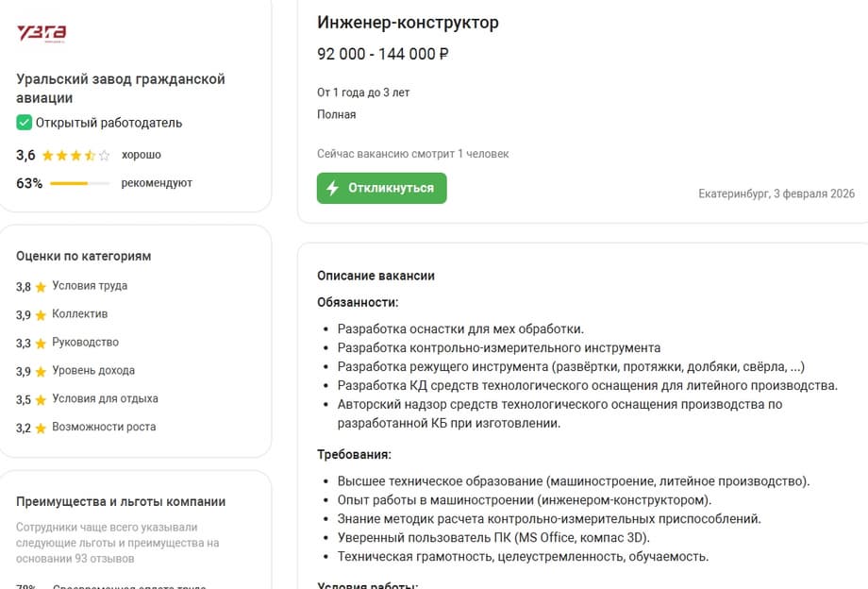
Task: Click the star beside Условия для отдыха
Action: (41, 399)
